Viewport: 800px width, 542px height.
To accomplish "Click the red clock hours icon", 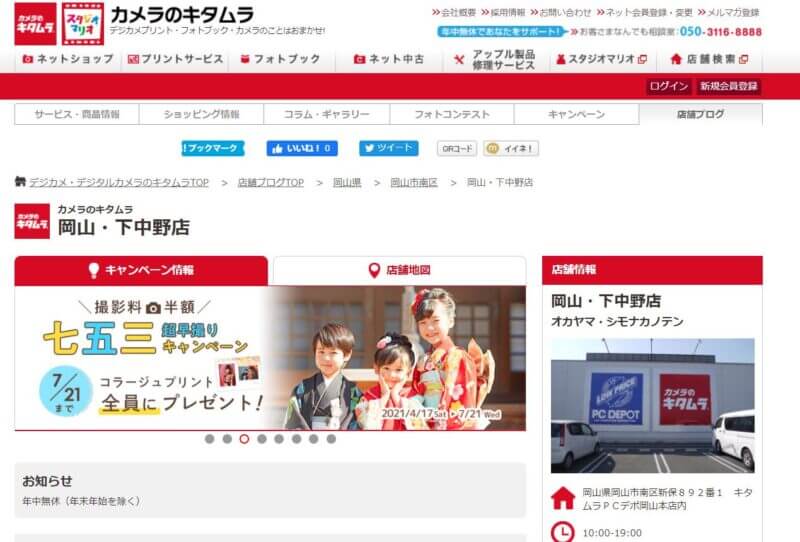I will [x=563, y=532].
